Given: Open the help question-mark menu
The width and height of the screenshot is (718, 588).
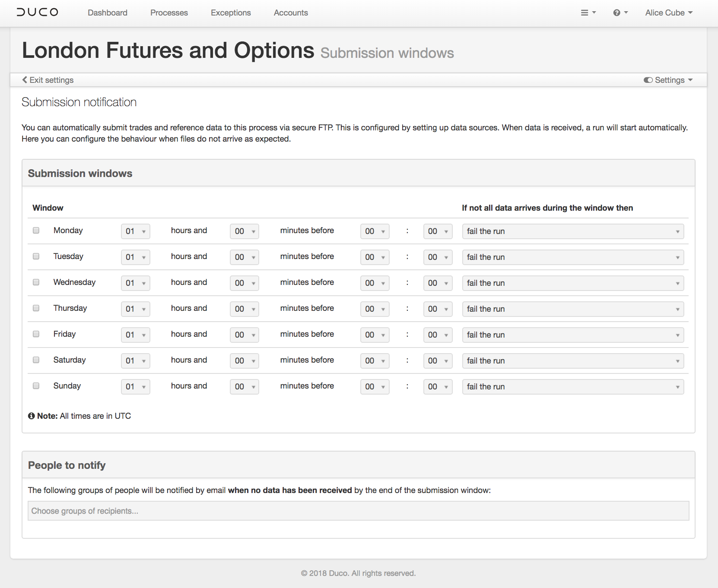Looking at the screenshot, I should (x=620, y=13).
